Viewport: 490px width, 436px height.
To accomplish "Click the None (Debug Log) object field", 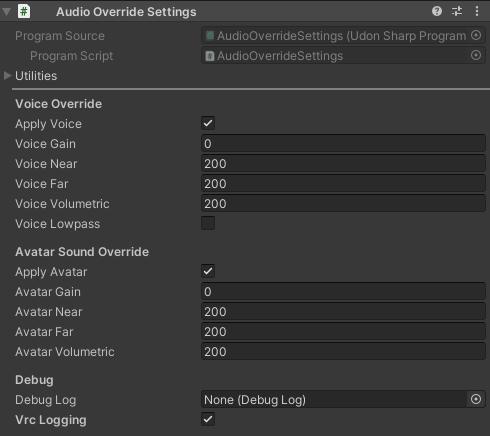I will coord(334,399).
